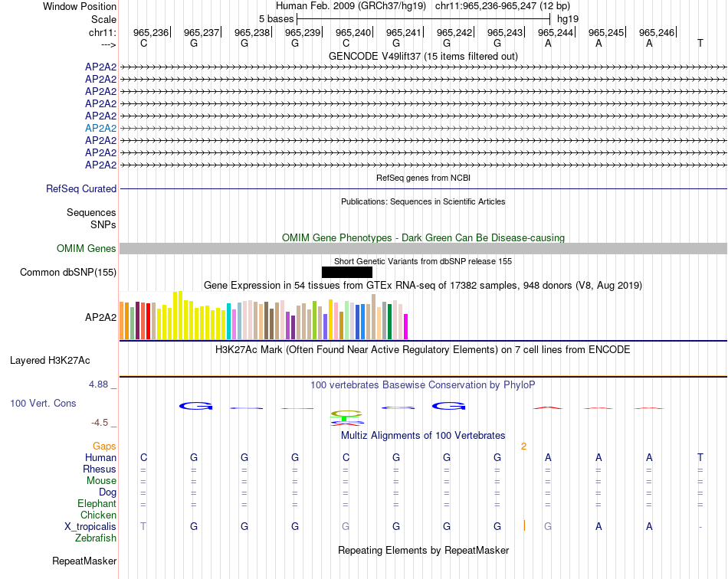728x579 pixels.
Task: Click the Rhesus species label
Action: tap(100, 469)
